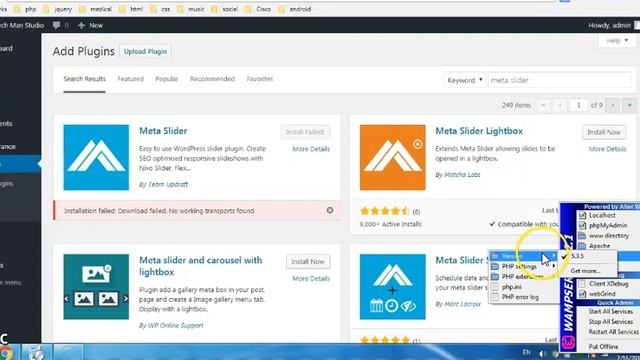The width and height of the screenshot is (640, 360).
Task: Open the jquery bookmarks folder
Action: (x=58, y=9)
